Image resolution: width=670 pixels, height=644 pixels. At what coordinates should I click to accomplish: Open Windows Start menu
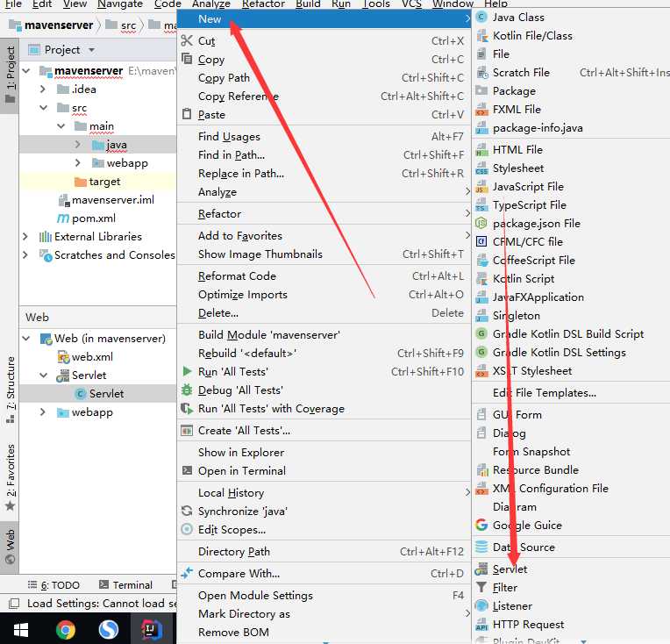coord(21,629)
